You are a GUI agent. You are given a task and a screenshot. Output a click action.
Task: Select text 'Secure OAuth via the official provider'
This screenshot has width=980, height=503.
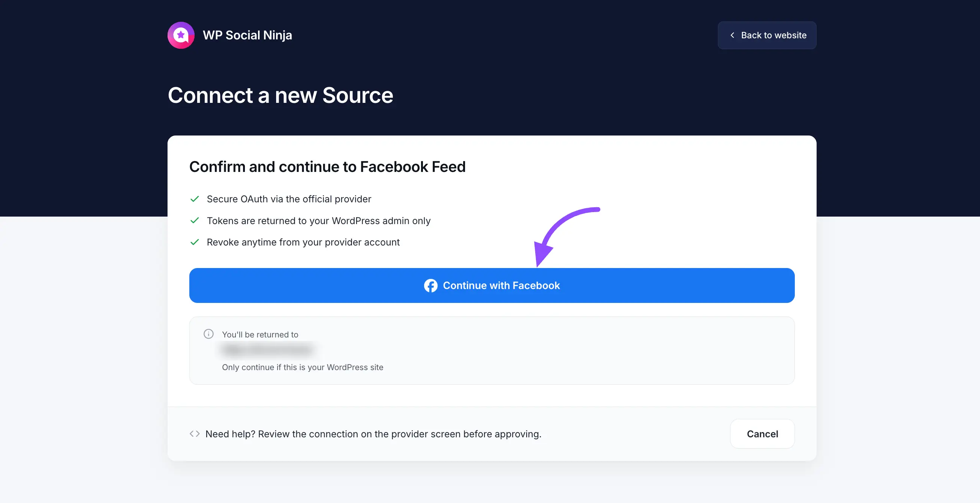point(289,199)
